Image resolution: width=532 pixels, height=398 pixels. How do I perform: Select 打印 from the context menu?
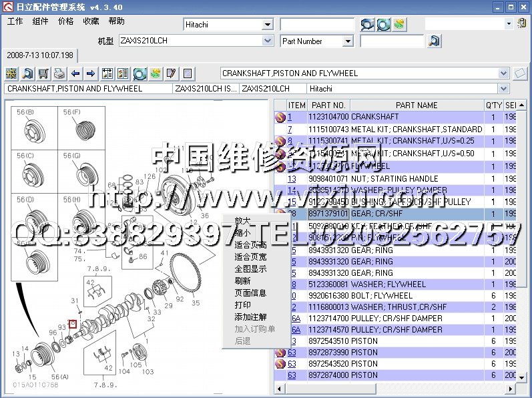click(242, 305)
